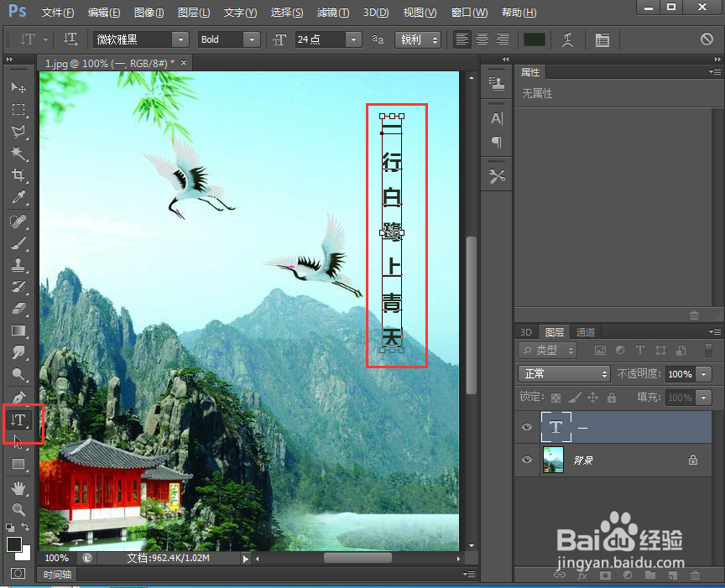The image size is (725, 588).
Task: Switch to the 通道 tab
Action: click(586, 332)
